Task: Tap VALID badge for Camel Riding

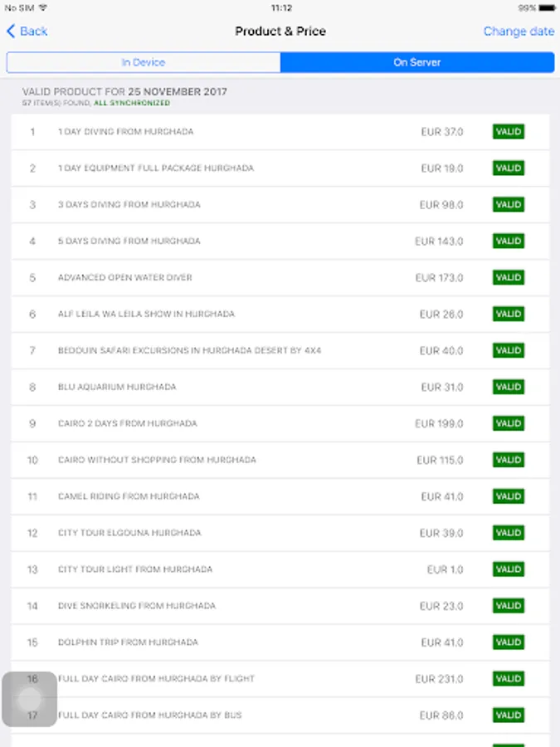Action: [509, 497]
